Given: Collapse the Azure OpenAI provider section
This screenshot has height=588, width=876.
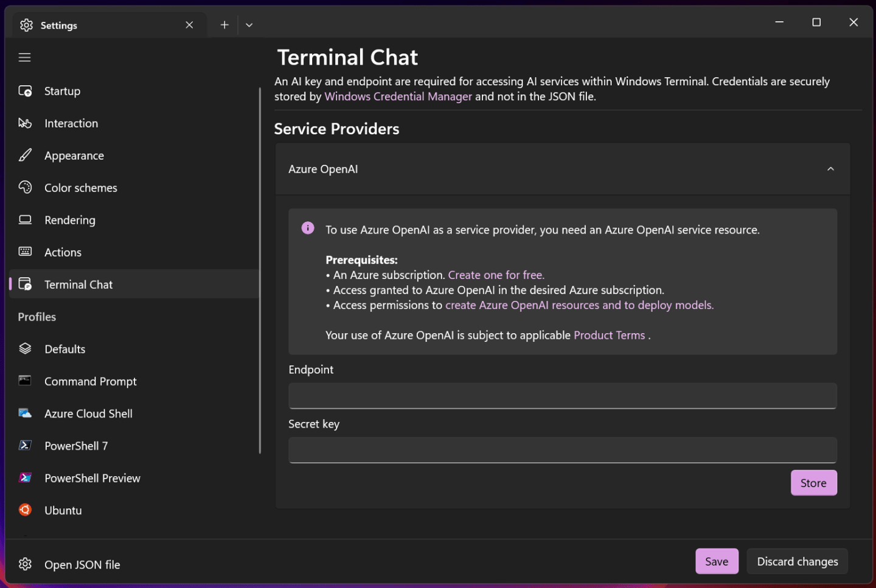Looking at the screenshot, I should (830, 168).
